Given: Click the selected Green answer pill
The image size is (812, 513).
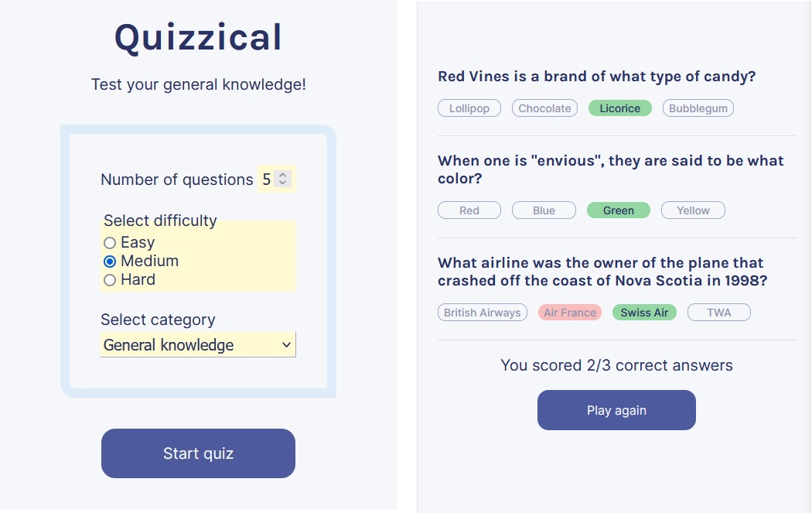Looking at the screenshot, I should [x=618, y=210].
